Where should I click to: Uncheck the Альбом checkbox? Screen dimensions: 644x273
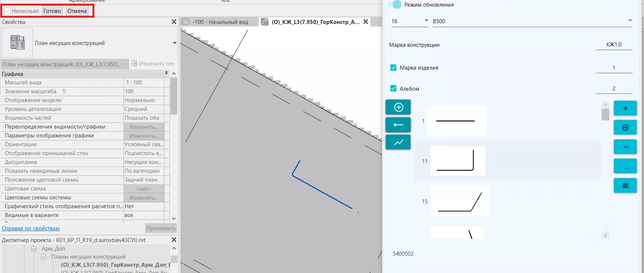click(x=393, y=88)
